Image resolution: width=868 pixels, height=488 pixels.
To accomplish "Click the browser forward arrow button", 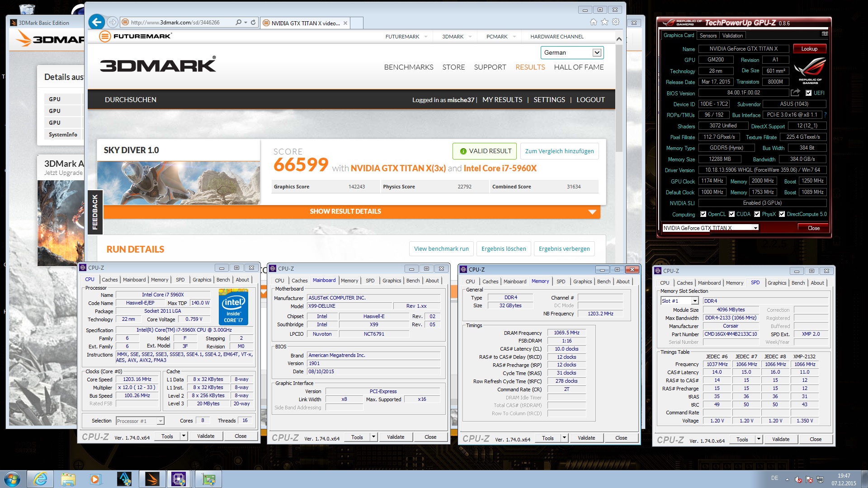I will pos(113,22).
